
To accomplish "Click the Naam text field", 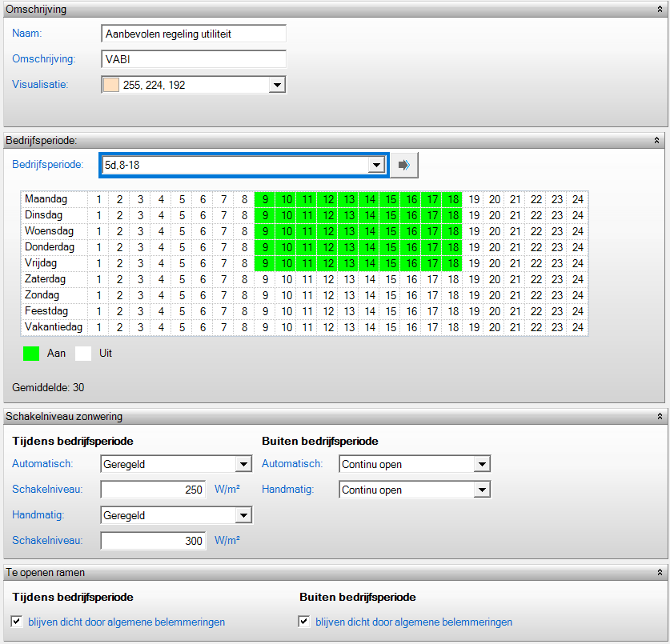I will pos(194,34).
